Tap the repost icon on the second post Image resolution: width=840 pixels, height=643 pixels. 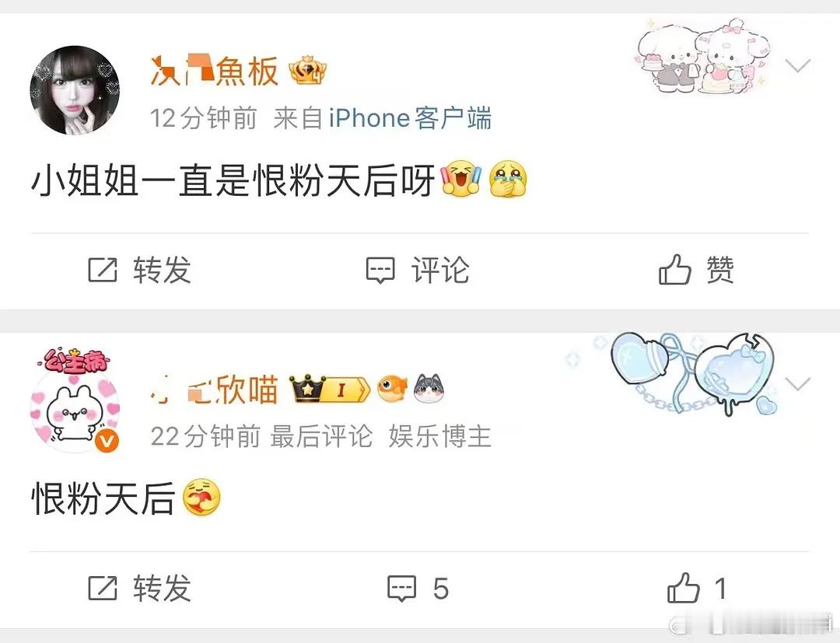pyautogui.click(x=103, y=588)
